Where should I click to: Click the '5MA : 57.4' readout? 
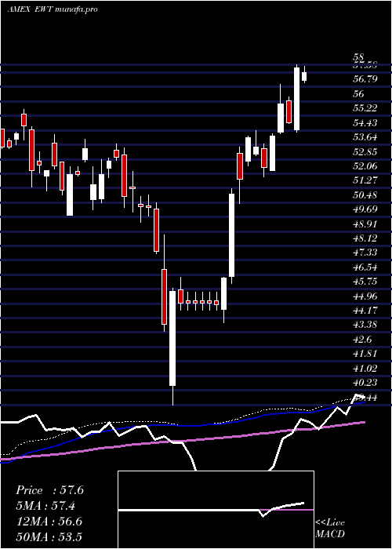(46, 506)
